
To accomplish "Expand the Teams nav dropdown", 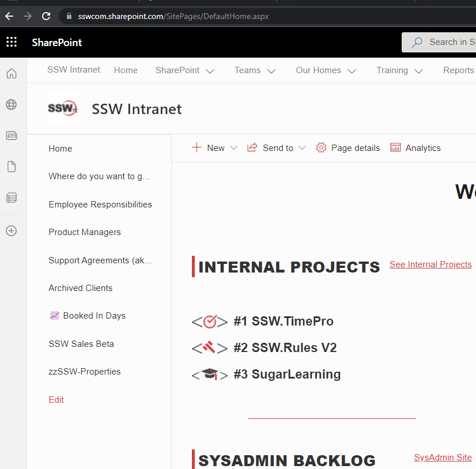I will coord(255,70).
